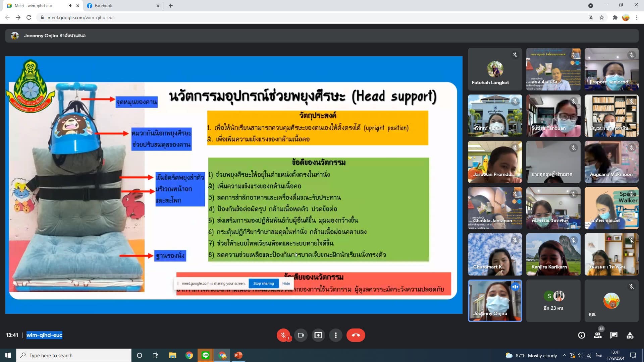Click the meeting code wim-qihd-euc
The width and height of the screenshot is (644, 362).
[x=44, y=335]
